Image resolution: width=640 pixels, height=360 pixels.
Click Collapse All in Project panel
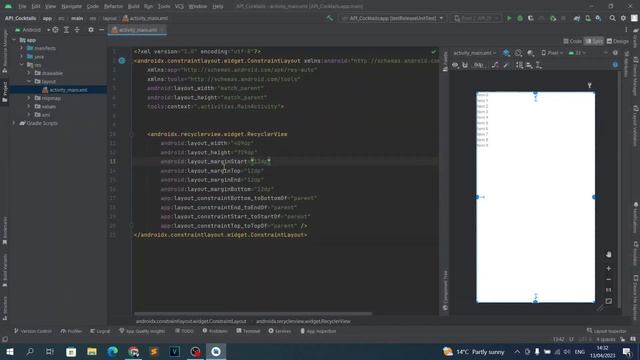pos(77,30)
